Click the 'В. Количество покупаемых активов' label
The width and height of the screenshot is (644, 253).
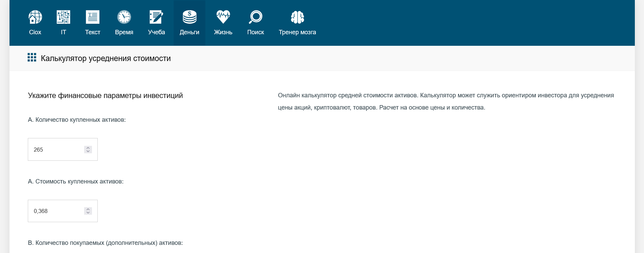point(105,243)
